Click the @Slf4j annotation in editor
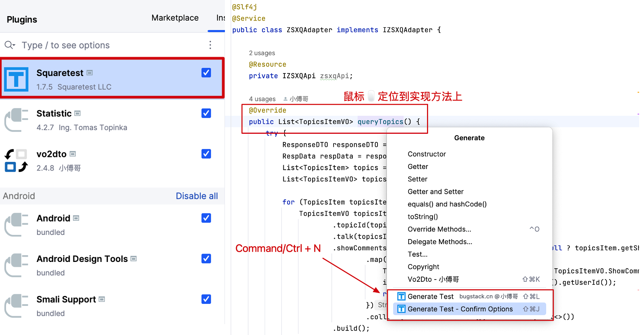 pos(245,7)
